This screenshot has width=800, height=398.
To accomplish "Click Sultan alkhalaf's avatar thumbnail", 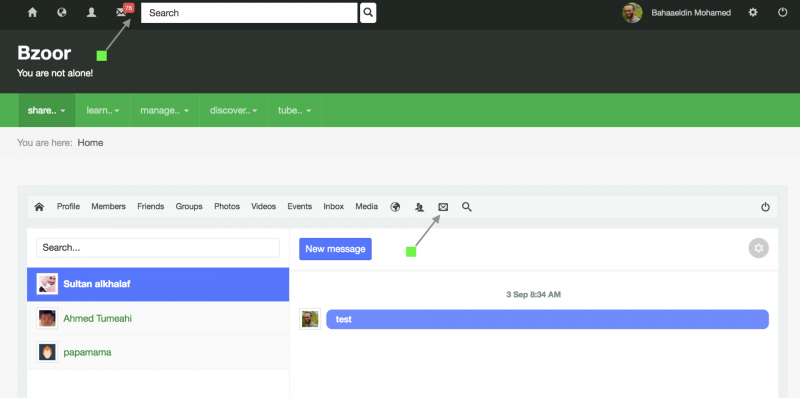I will tap(47, 284).
